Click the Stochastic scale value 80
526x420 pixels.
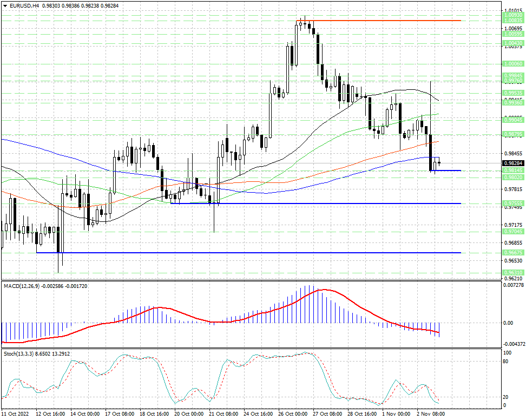click(x=507, y=362)
